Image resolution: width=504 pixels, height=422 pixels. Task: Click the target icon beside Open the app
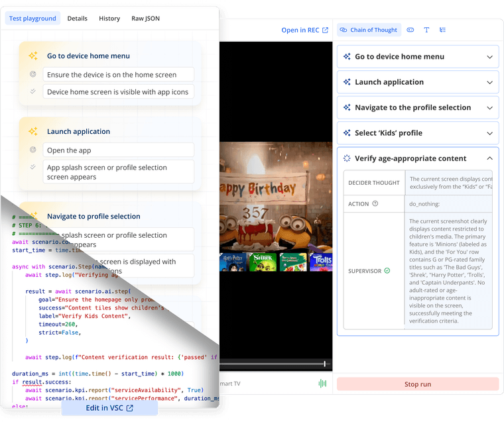32,150
